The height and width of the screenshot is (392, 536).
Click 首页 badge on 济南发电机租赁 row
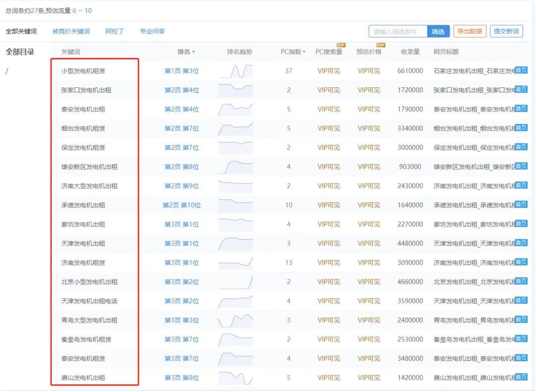[x=521, y=262]
